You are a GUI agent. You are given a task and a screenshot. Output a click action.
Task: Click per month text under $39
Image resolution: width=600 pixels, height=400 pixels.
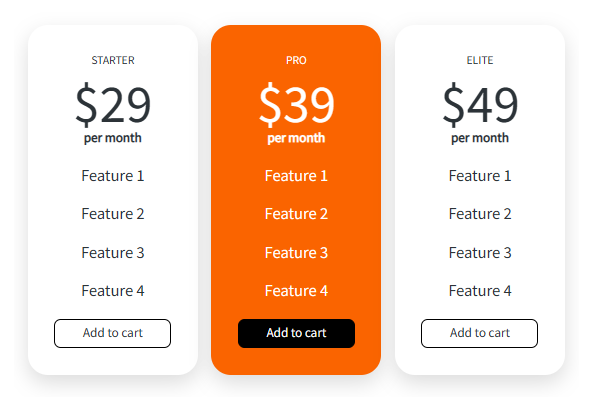click(296, 138)
